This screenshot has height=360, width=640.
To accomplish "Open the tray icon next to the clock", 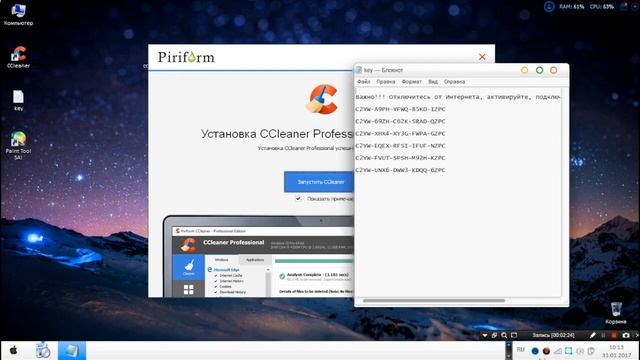I will tap(591, 351).
